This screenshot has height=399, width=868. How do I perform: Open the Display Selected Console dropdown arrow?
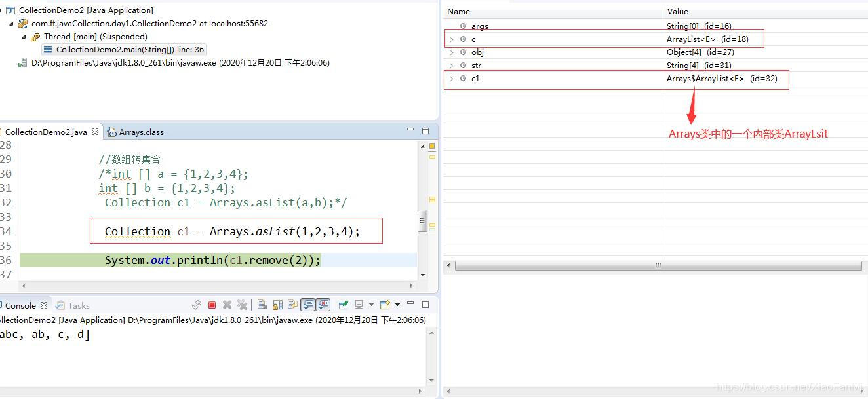tap(371, 305)
